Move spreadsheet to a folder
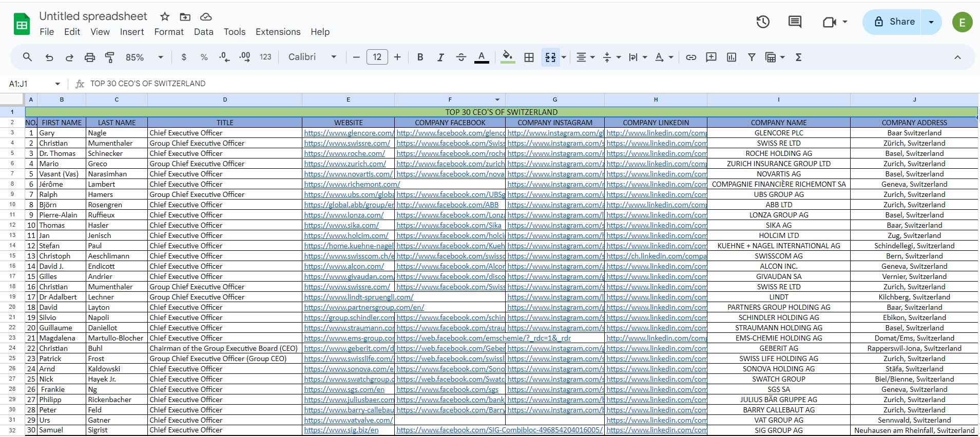 pos(185,16)
